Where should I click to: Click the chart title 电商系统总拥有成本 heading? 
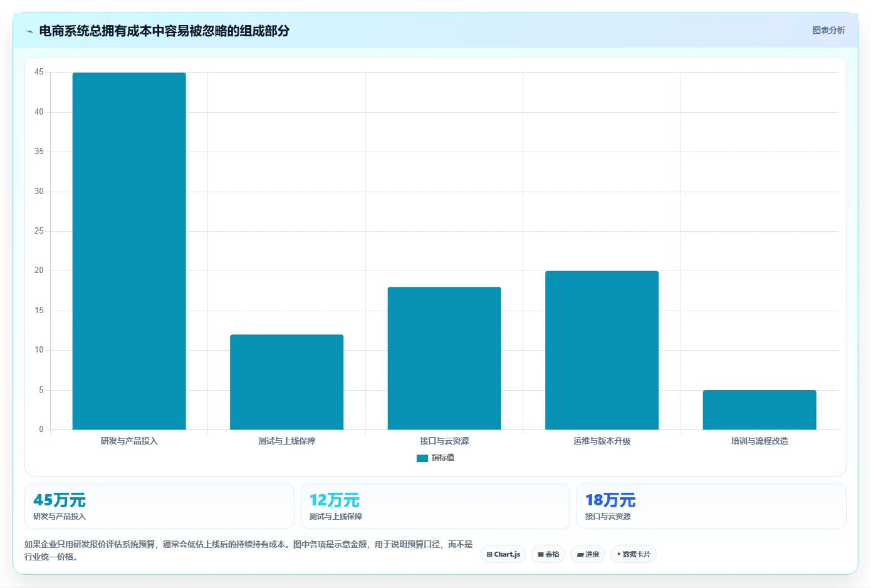click(x=164, y=31)
